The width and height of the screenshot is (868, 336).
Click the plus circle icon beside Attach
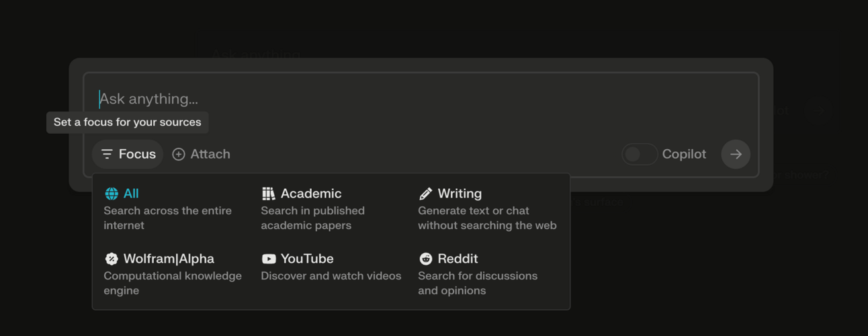(x=179, y=155)
